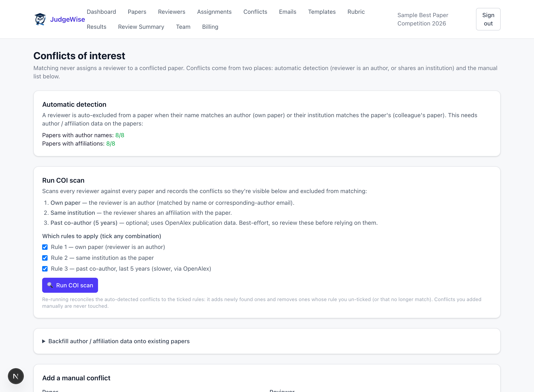Viewport: 534px width, 392px height.
Task: Untick Rule 3 past co-author checkbox
Action: (x=45, y=269)
